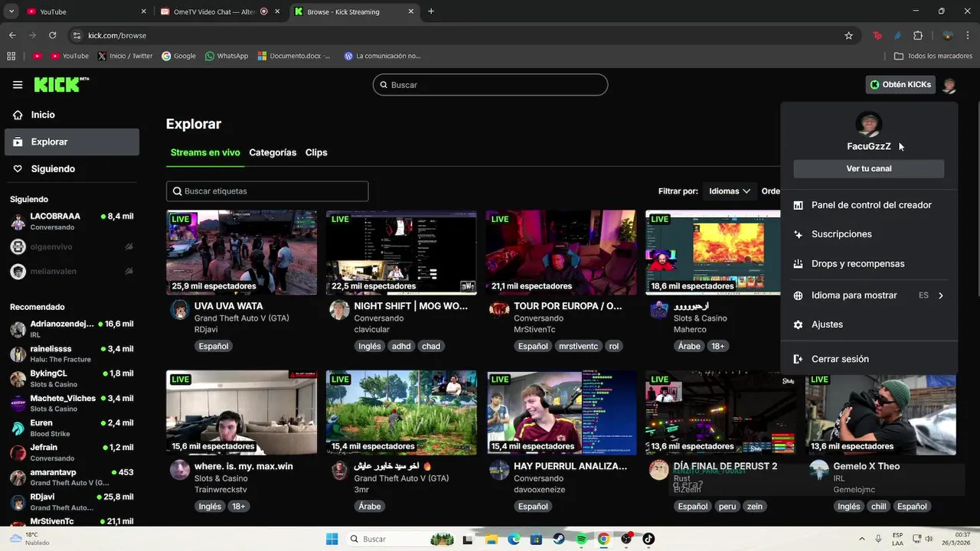The height and width of the screenshot is (551, 980).
Task: Go back with browser back arrow
Action: coord(12,35)
